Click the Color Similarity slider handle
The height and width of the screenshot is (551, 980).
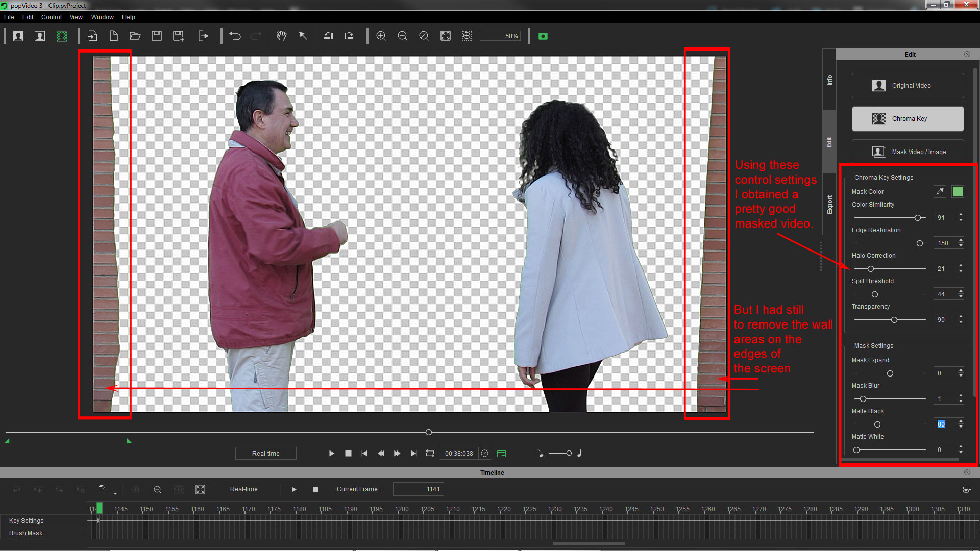pos(918,218)
